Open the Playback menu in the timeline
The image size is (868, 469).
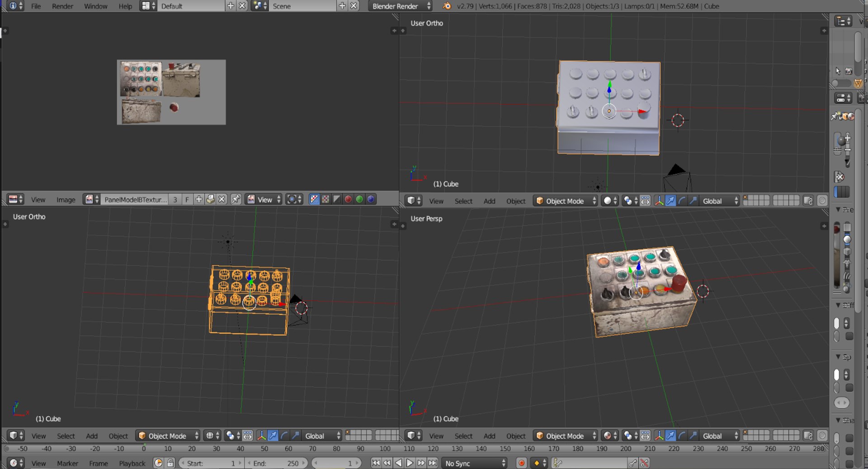[x=132, y=463]
